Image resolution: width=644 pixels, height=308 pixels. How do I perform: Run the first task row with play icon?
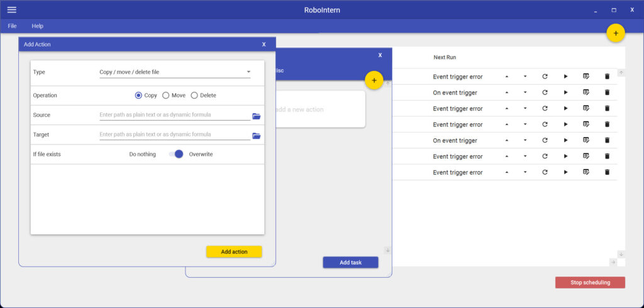click(x=565, y=77)
